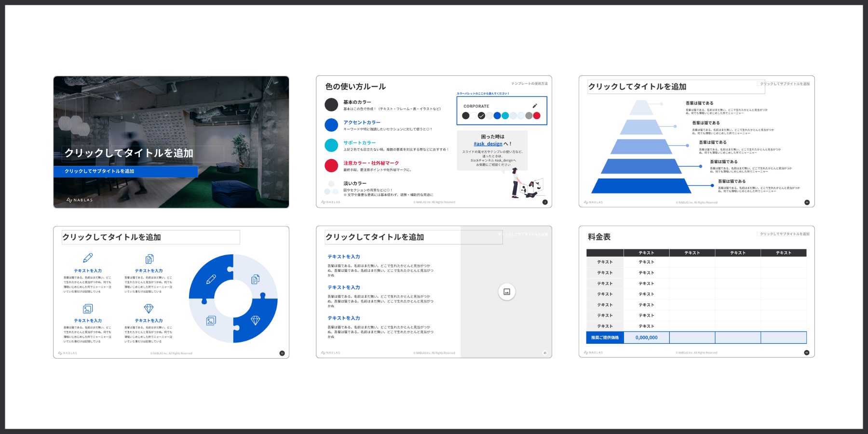The width and height of the screenshot is (868, 434).
Task: Click the pencil edit icon in CORPORATE palette
Action: (x=535, y=106)
